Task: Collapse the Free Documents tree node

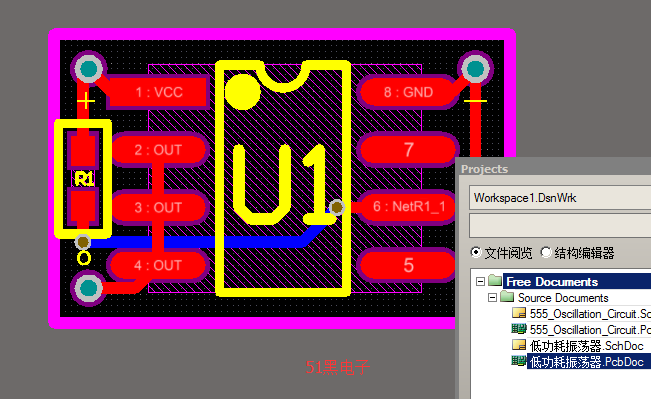Action: (x=480, y=282)
